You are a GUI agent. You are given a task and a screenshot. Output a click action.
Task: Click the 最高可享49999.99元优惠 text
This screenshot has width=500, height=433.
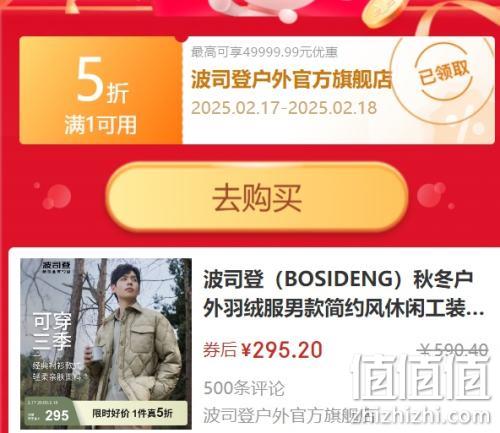pos(264,52)
